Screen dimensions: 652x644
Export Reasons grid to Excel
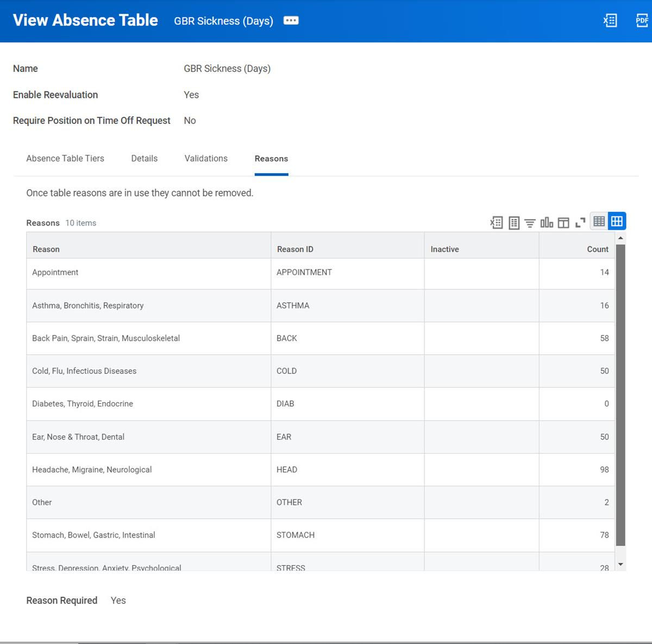pyautogui.click(x=497, y=222)
